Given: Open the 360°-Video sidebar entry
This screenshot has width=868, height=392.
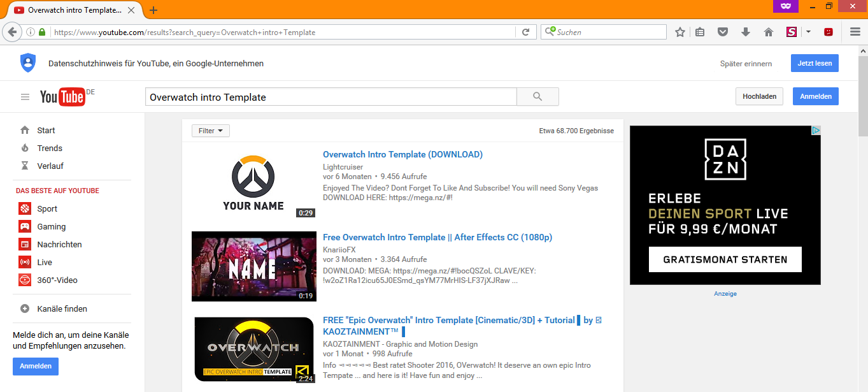Looking at the screenshot, I should pyautogui.click(x=57, y=280).
